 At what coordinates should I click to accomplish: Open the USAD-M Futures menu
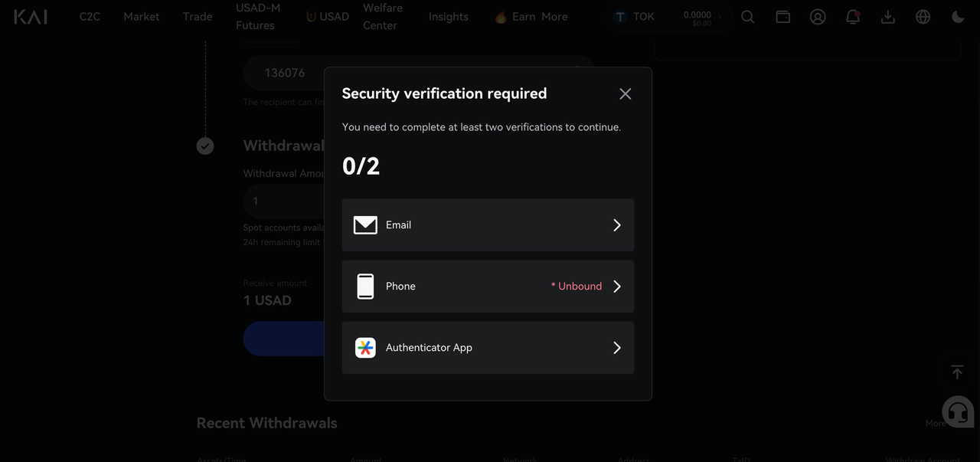click(258, 16)
